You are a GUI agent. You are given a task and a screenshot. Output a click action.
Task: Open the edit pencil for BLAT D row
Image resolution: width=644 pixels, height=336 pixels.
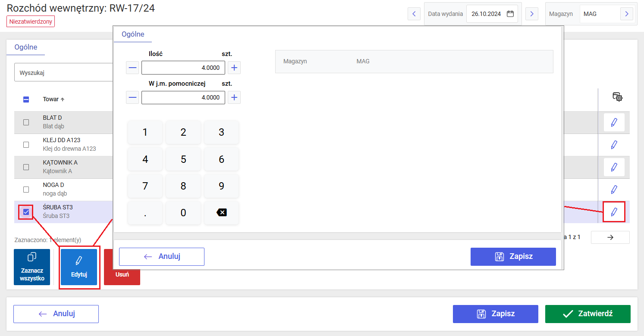pos(614,122)
